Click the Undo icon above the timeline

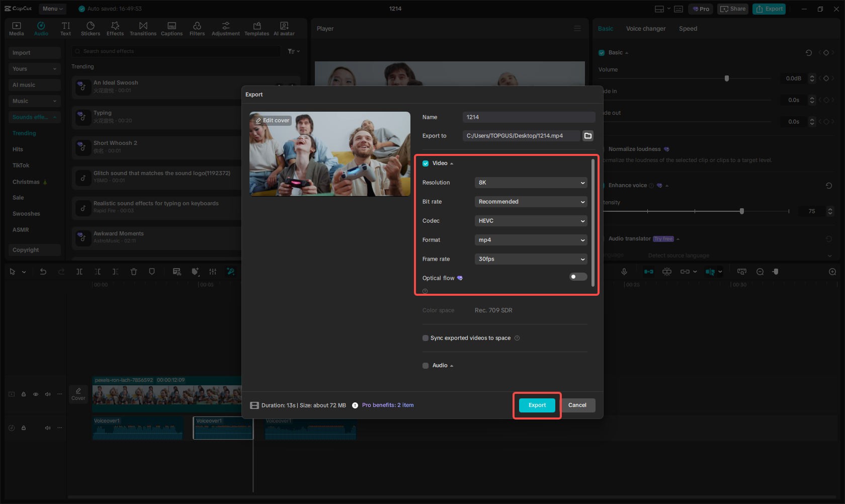tap(43, 272)
